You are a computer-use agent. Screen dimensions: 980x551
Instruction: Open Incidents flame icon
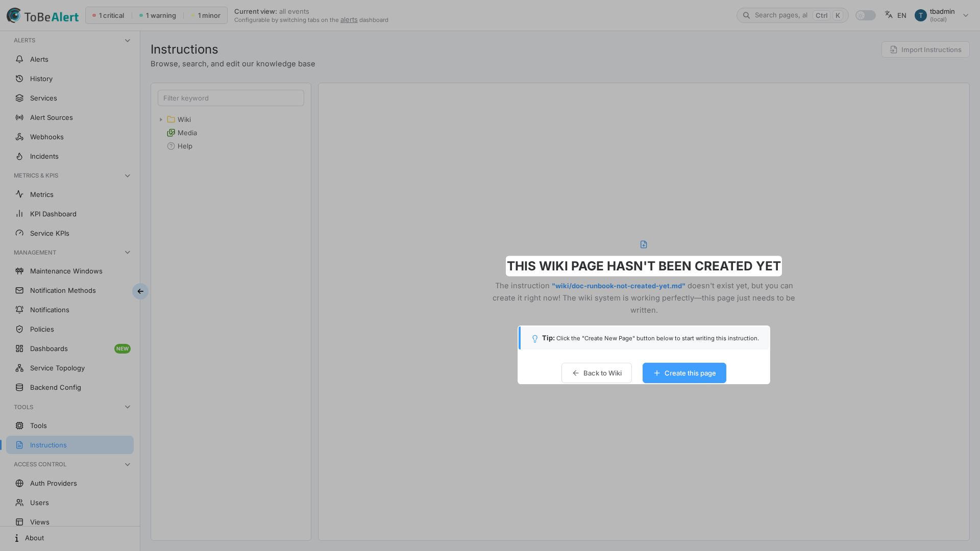(x=19, y=156)
